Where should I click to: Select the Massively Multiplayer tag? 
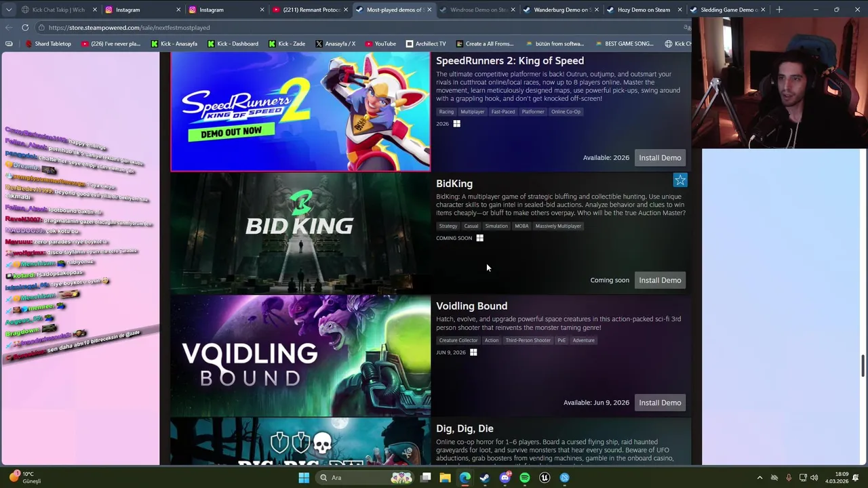click(x=558, y=226)
